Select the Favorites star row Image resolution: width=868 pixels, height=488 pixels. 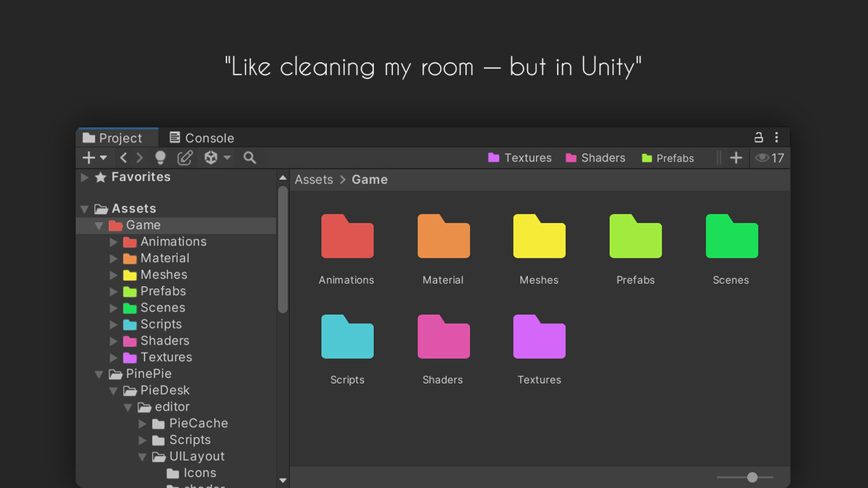tap(176, 177)
